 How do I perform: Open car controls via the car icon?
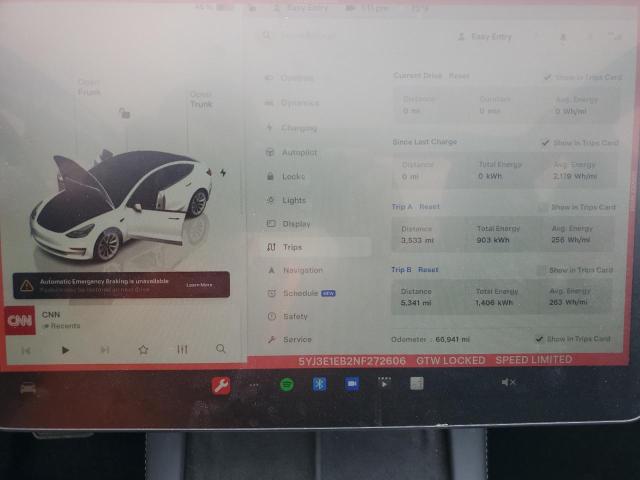click(28, 388)
